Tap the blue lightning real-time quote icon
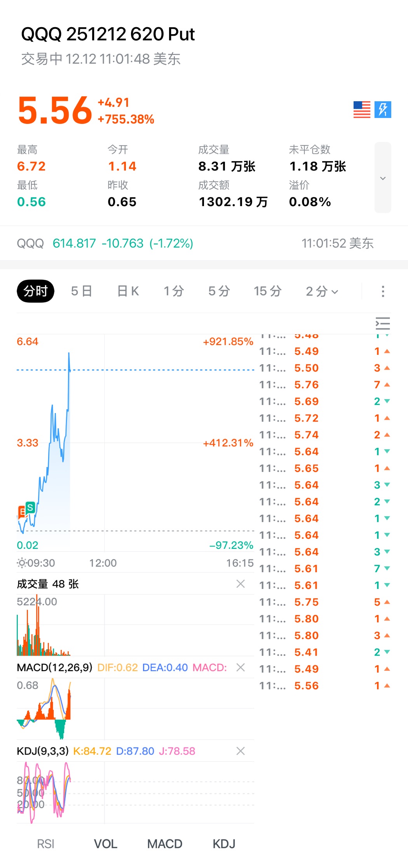This screenshot has width=408, height=868. tap(383, 109)
